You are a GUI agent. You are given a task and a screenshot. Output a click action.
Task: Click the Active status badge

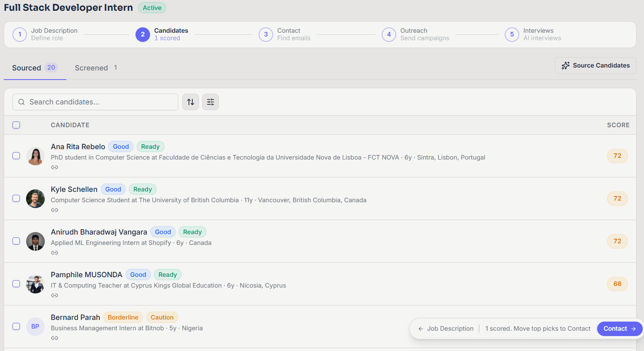pyautogui.click(x=152, y=8)
